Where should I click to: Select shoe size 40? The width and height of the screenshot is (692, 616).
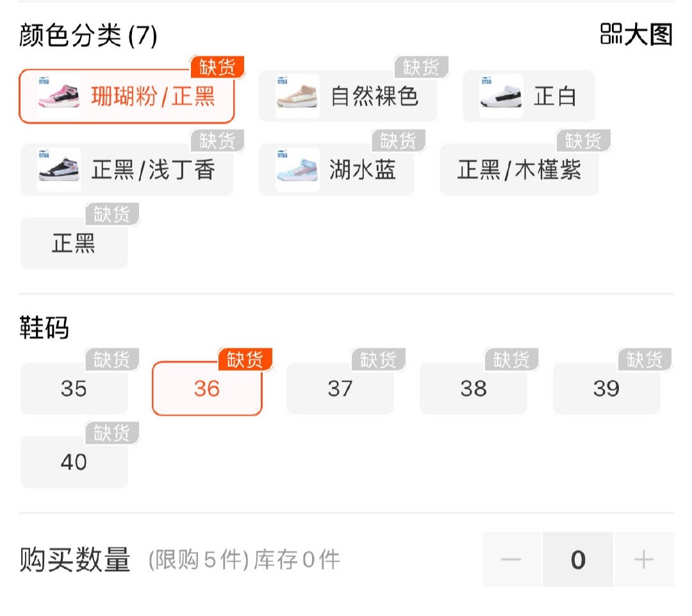click(x=73, y=462)
